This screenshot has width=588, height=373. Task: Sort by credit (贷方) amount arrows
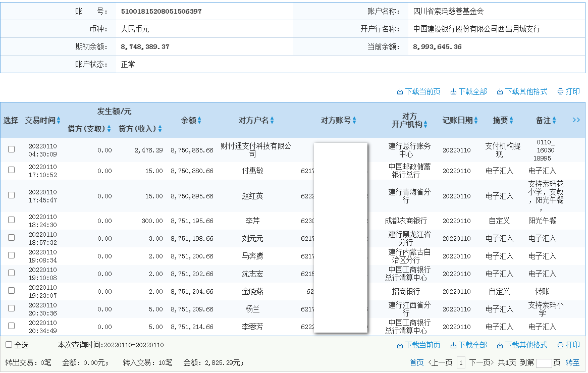point(160,129)
